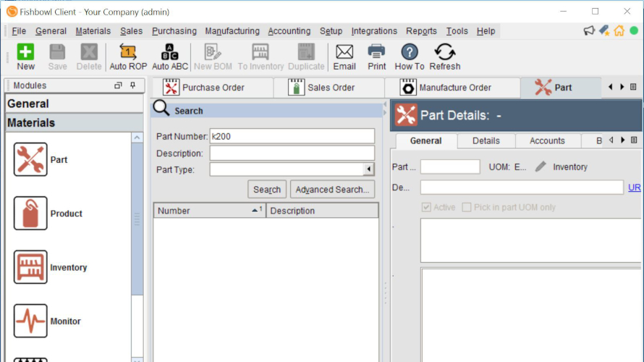The width and height of the screenshot is (644, 362).
Task: Collapse the Materials modules group
Action: [x=75, y=122]
